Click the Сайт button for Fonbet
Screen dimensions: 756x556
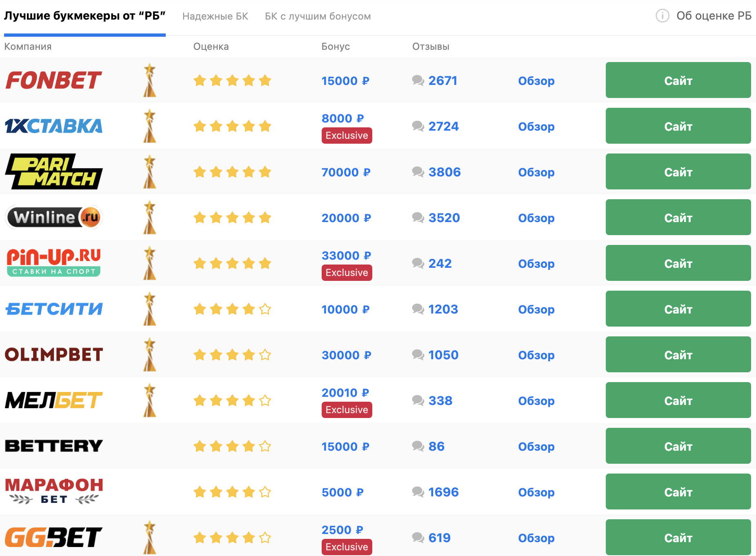click(x=678, y=80)
